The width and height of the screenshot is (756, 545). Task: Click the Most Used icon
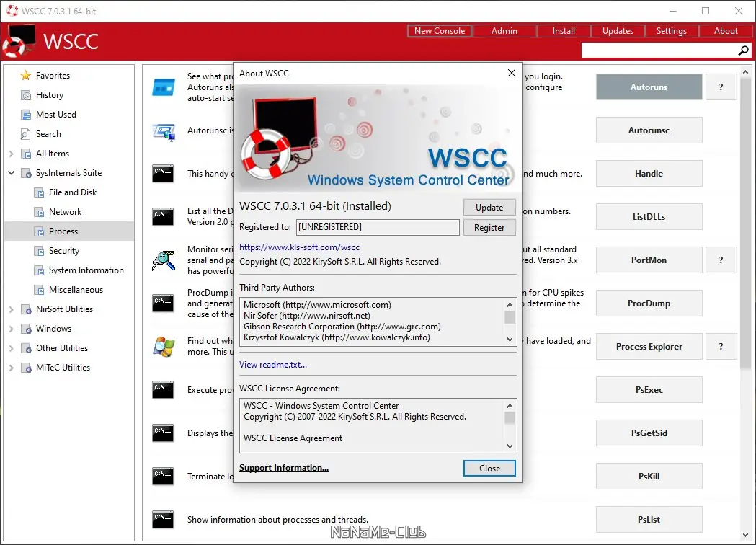(x=25, y=115)
